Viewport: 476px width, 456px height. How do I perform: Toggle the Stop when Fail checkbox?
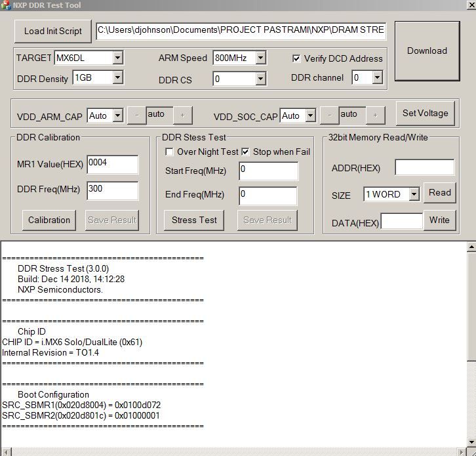click(x=245, y=152)
